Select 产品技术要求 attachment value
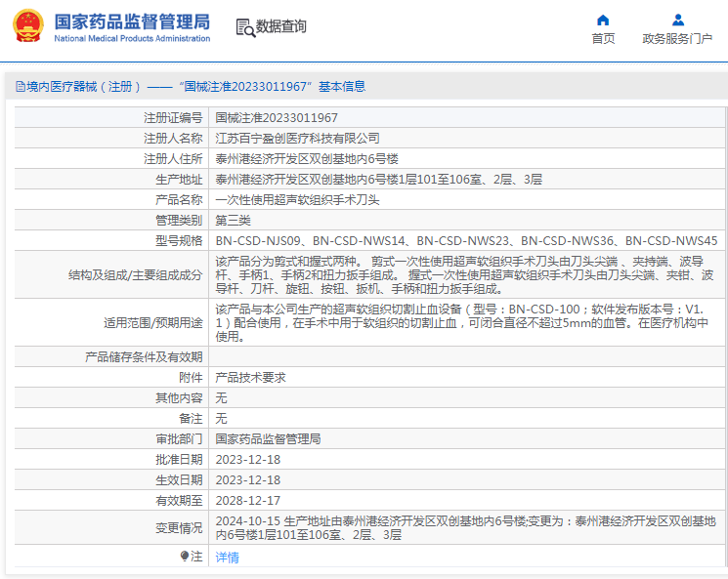 (250, 378)
